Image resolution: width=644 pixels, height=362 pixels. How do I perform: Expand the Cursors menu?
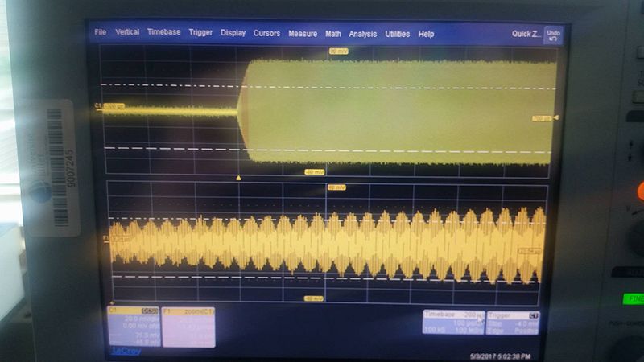266,34
